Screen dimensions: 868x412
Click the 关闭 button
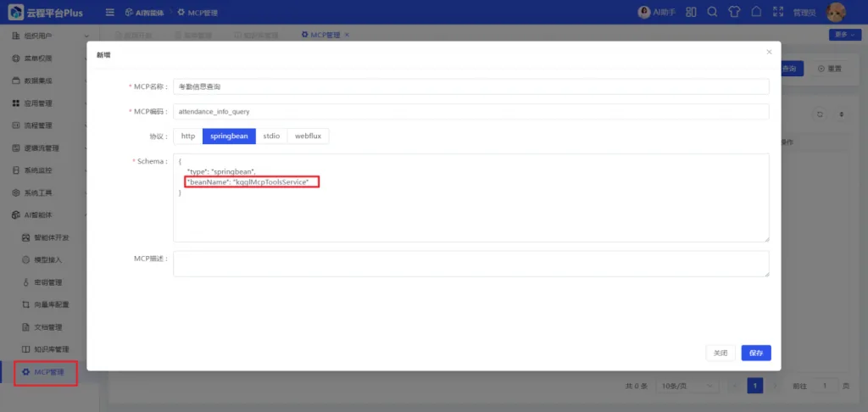[721, 353]
